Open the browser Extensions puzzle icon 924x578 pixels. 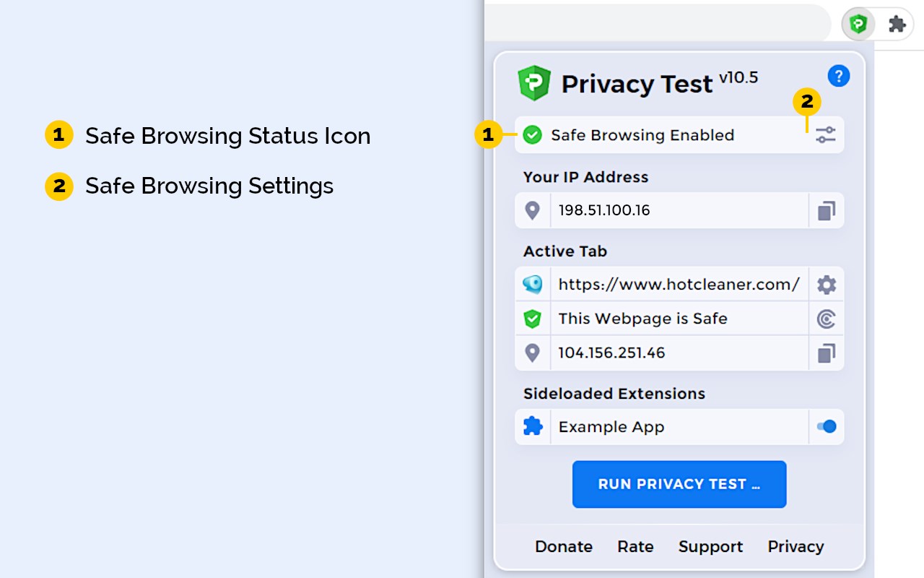(x=897, y=25)
